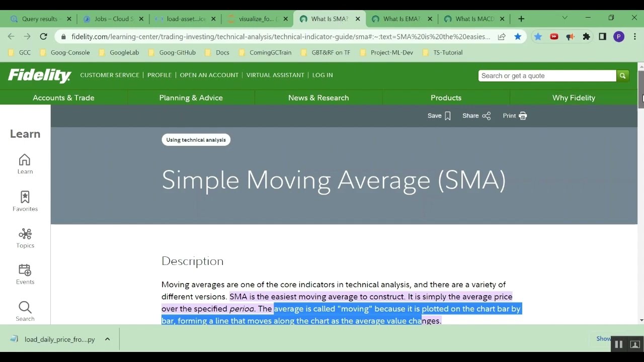Open the GoogleLab bookmark folder
This screenshot has height=362, width=644.
coord(119,52)
